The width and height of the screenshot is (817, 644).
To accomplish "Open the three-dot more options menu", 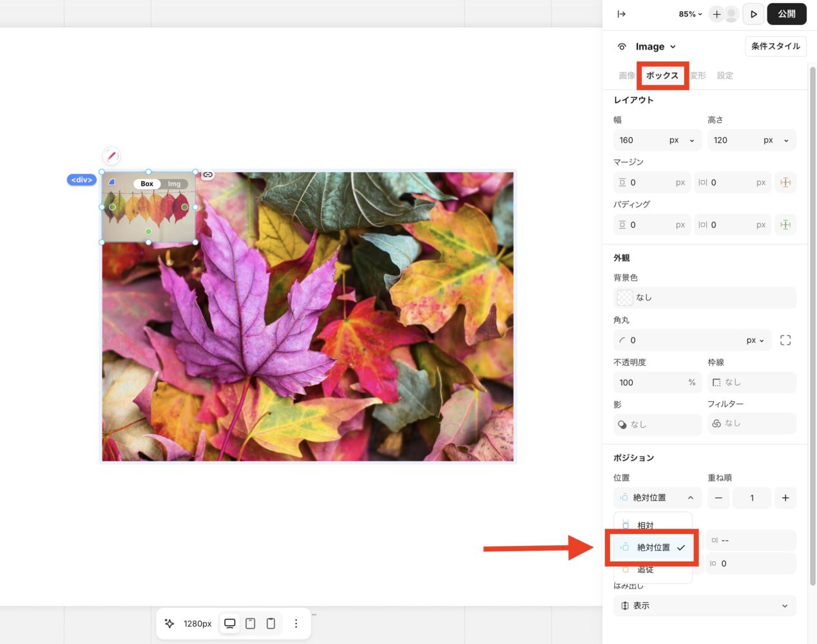I will [x=296, y=623].
